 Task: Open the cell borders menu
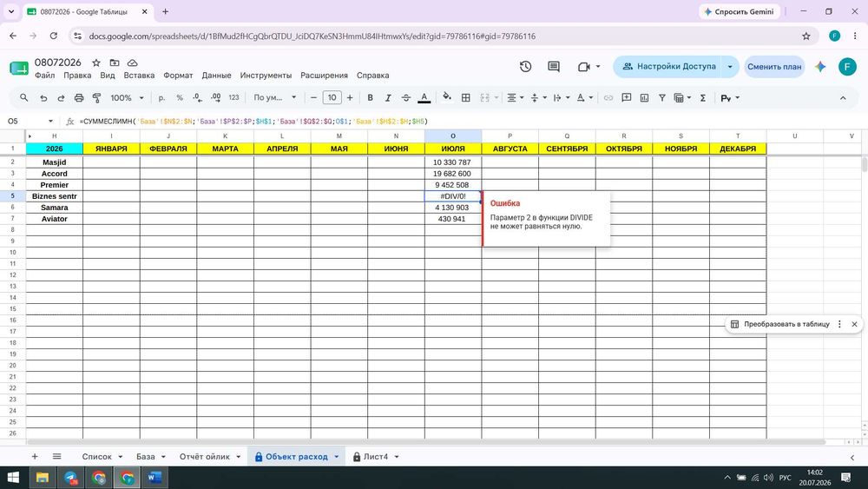point(465,97)
